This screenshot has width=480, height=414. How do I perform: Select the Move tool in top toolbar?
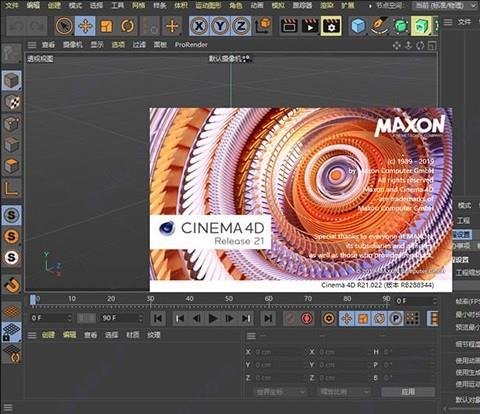pos(85,26)
